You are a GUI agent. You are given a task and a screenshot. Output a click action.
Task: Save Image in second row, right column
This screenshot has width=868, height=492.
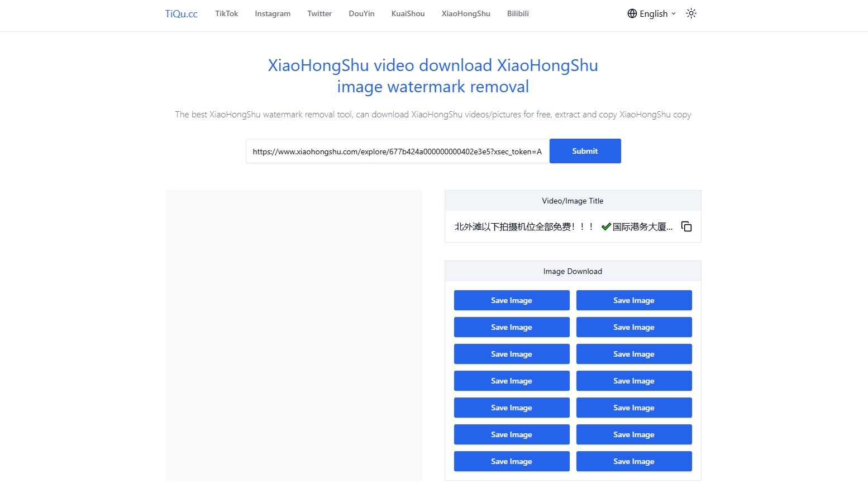click(634, 327)
